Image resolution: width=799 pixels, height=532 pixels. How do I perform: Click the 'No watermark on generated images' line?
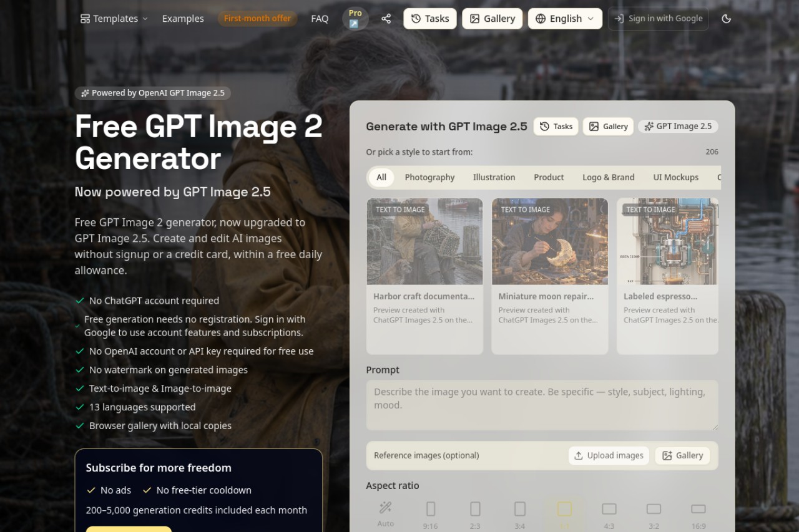click(x=169, y=370)
